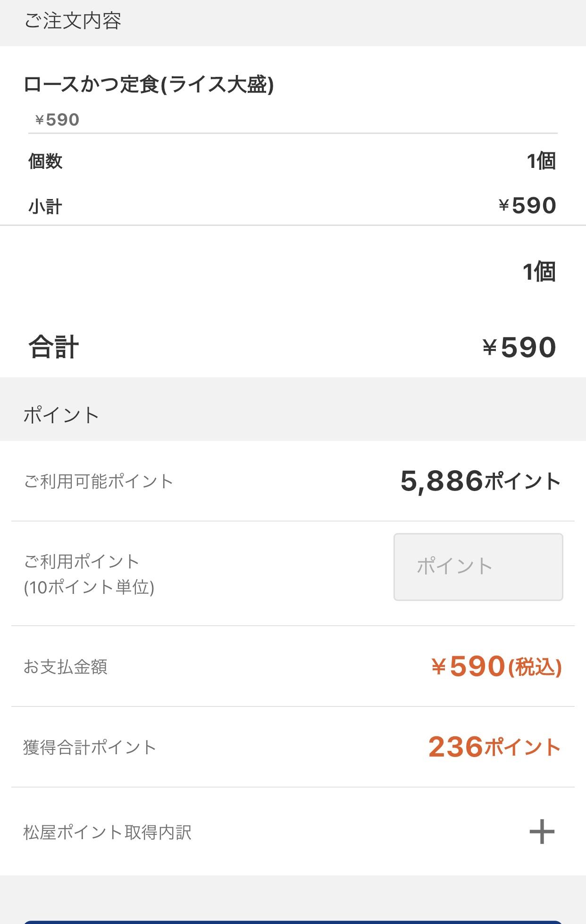Tap the orange ¥590(税込) payment amount
The height and width of the screenshot is (924, 586).
496,666
